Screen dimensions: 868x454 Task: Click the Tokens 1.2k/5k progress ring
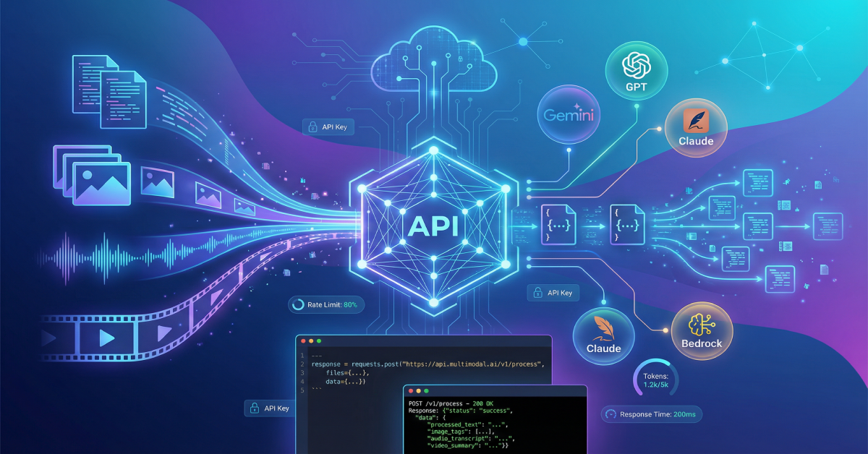pos(655,379)
